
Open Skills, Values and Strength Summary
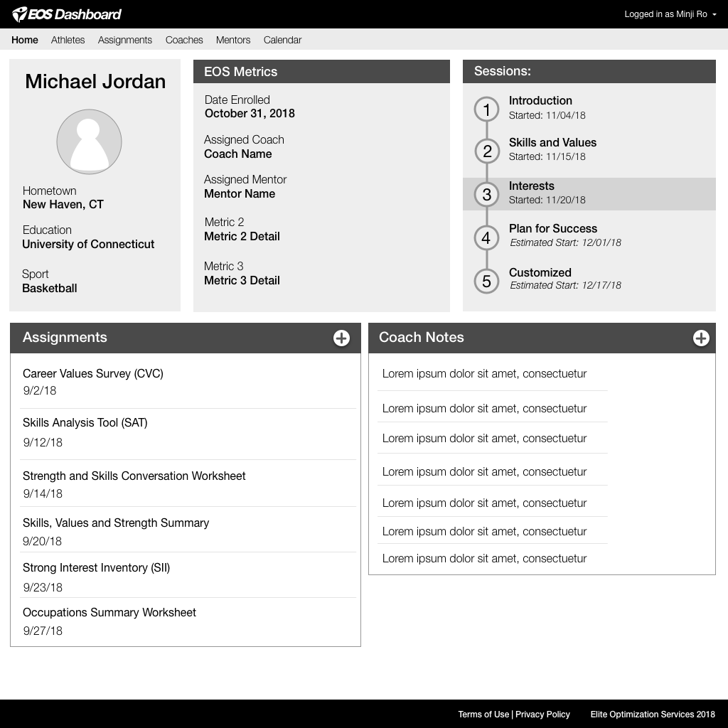tap(116, 523)
